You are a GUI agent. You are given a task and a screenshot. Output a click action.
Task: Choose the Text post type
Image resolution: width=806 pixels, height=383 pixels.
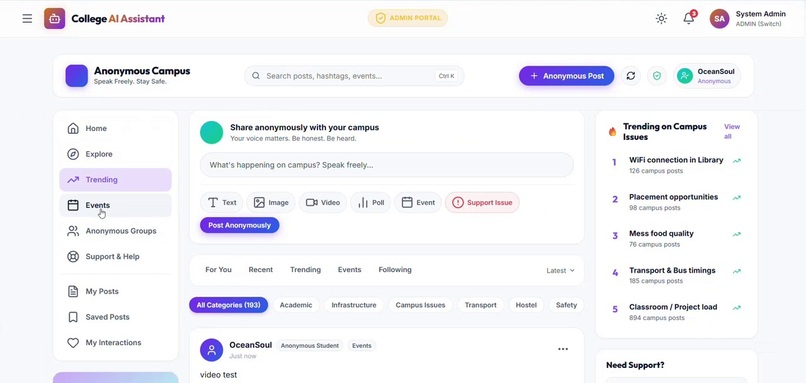[221, 203]
